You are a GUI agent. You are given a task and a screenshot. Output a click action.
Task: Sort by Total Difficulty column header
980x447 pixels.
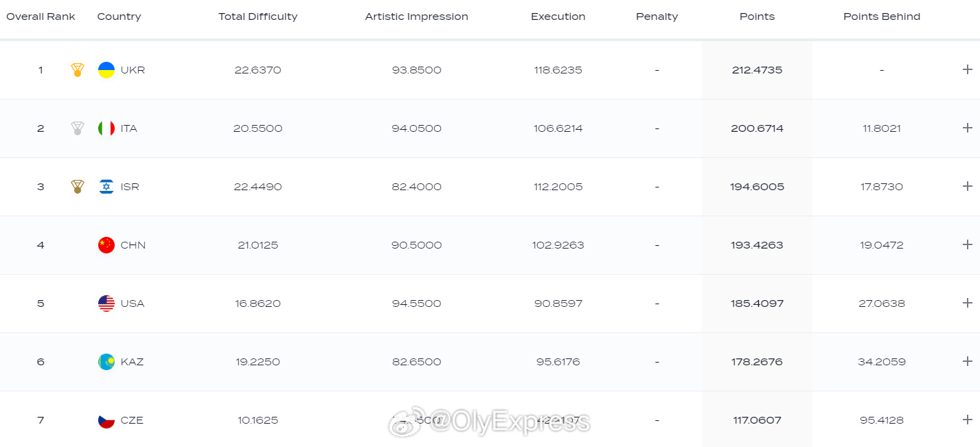258,16
